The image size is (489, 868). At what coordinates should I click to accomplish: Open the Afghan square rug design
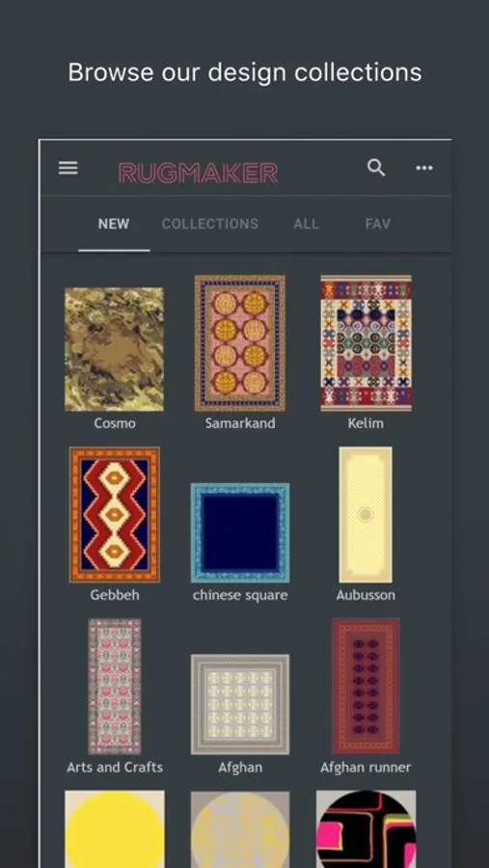[240, 704]
